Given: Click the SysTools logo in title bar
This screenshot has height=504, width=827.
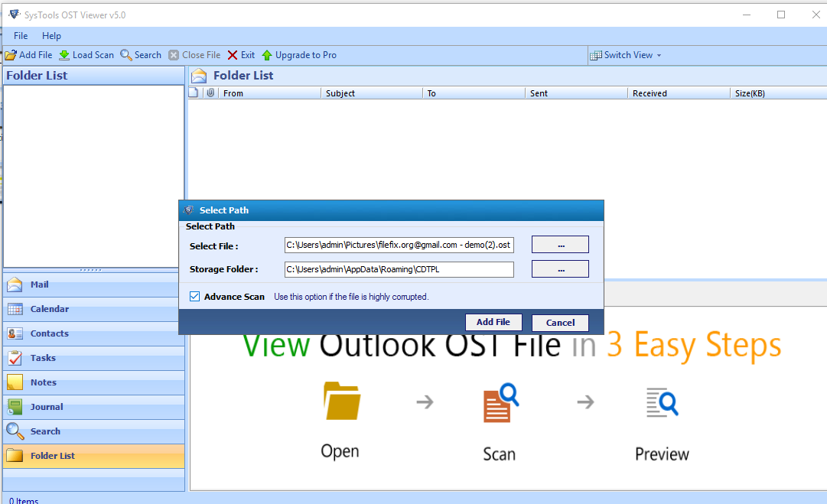Looking at the screenshot, I should pos(15,15).
